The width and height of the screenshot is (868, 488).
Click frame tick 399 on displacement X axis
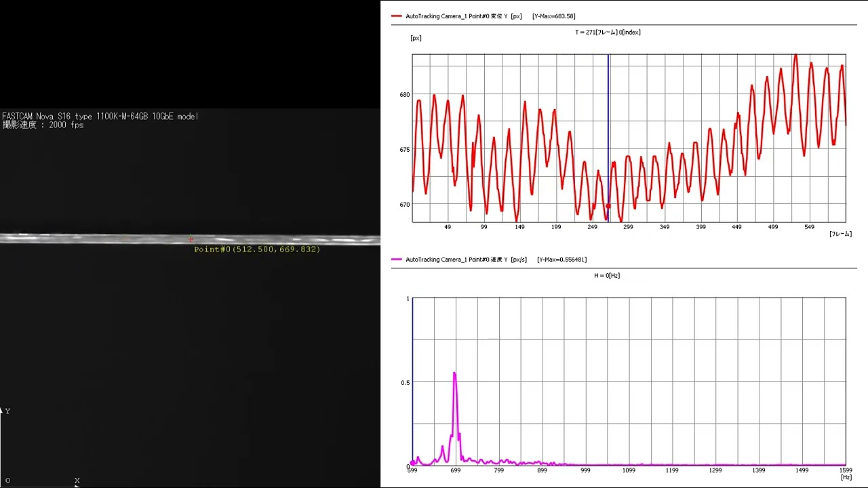coord(701,227)
